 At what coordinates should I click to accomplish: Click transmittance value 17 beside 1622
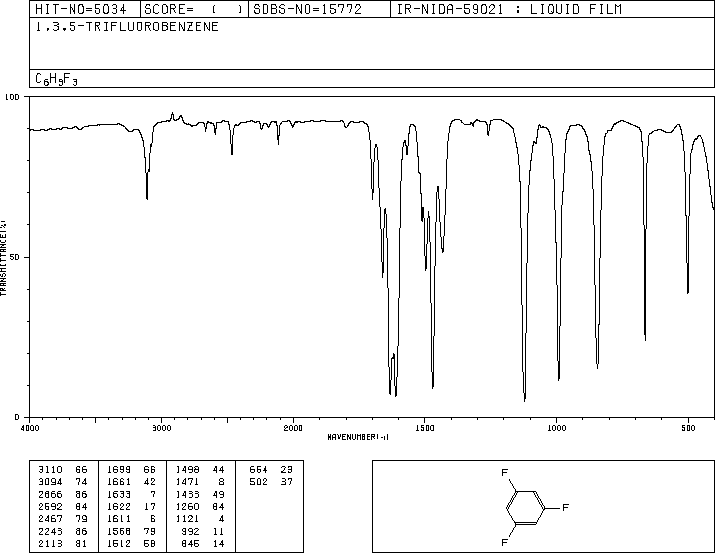150,506
